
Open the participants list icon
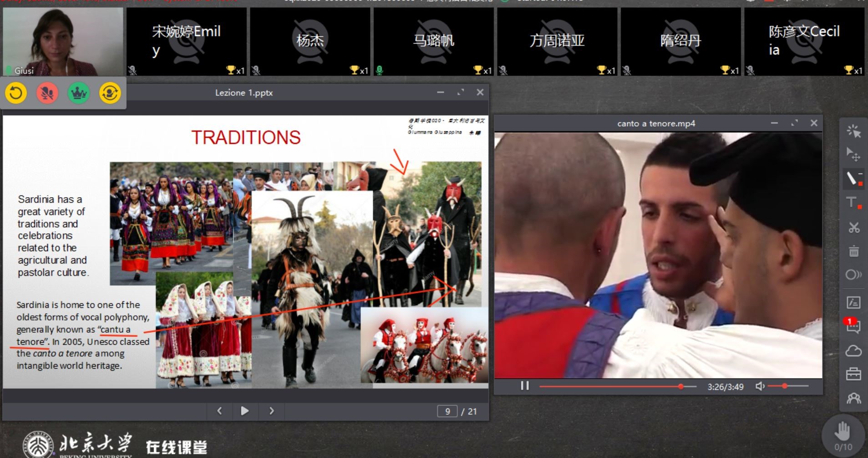click(x=853, y=398)
